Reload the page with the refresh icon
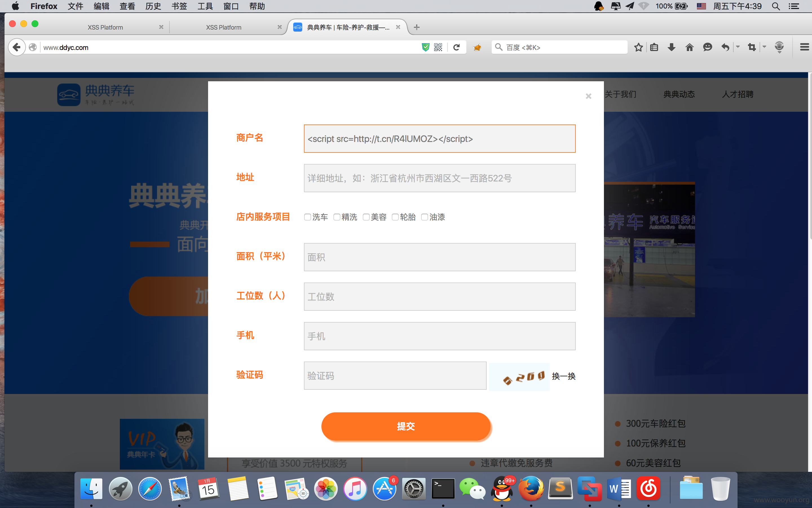This screenshot has height=508, width=812. click(456, 47)
